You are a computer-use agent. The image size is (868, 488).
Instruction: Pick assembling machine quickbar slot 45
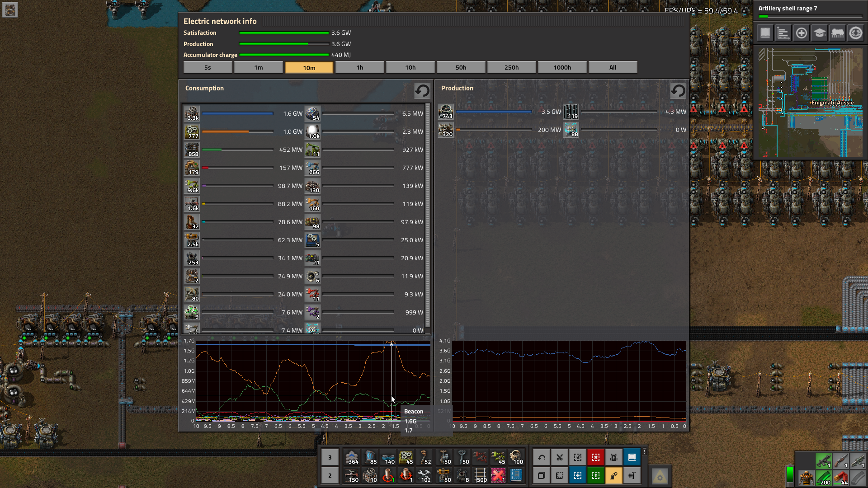tap(406, 457)
